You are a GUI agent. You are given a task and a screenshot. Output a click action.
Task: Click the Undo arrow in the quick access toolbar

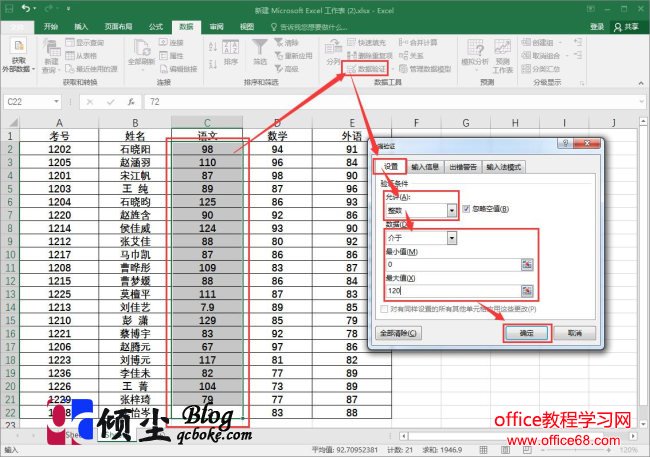(26, 8)
